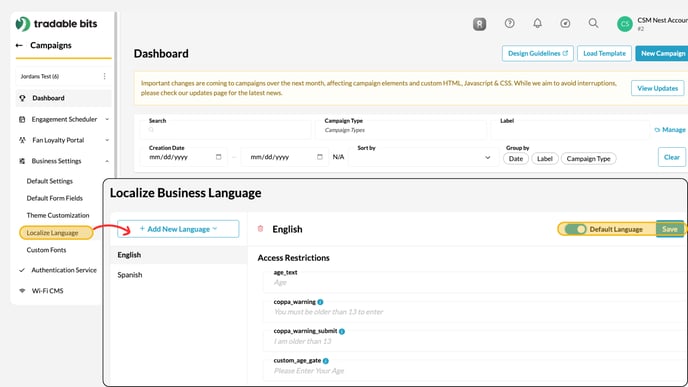Open the help question mark icon

pos(509,23)
